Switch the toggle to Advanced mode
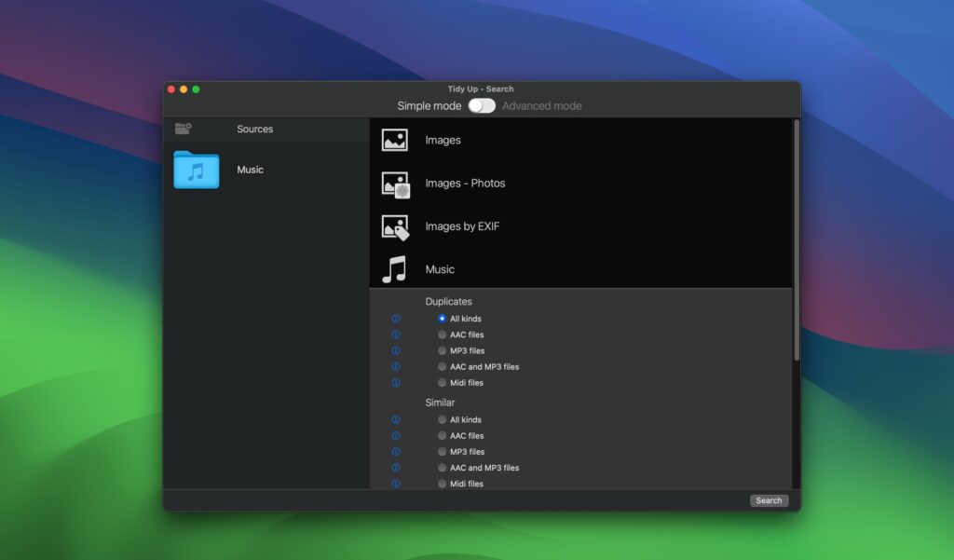 click(x=482, y=106)
